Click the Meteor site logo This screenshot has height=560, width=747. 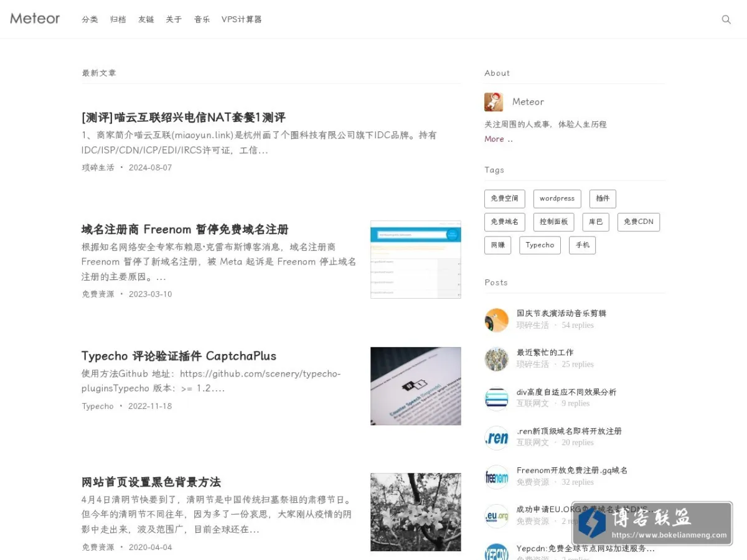pos(35,19)
